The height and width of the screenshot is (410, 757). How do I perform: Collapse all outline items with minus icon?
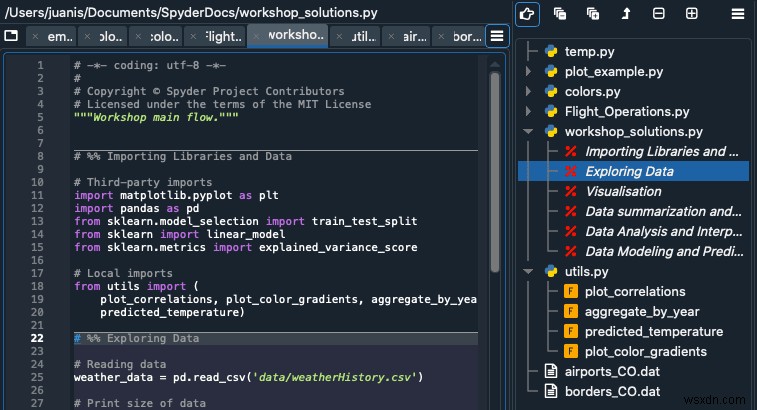659,14
